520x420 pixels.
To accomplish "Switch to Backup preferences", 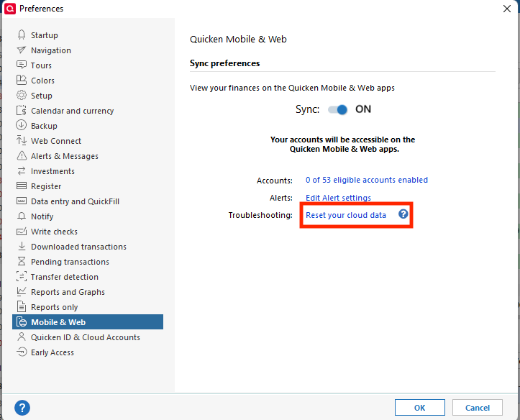I will (x=44, y=126).
